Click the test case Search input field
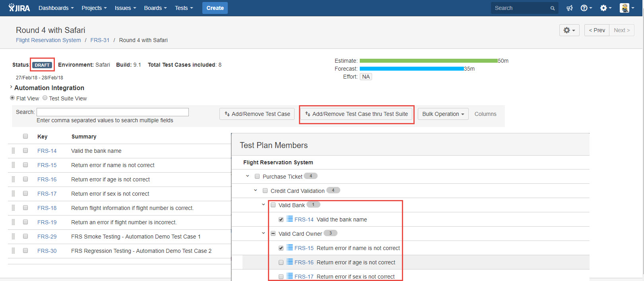This screenshot has width=644, height=281. [113, 112]
